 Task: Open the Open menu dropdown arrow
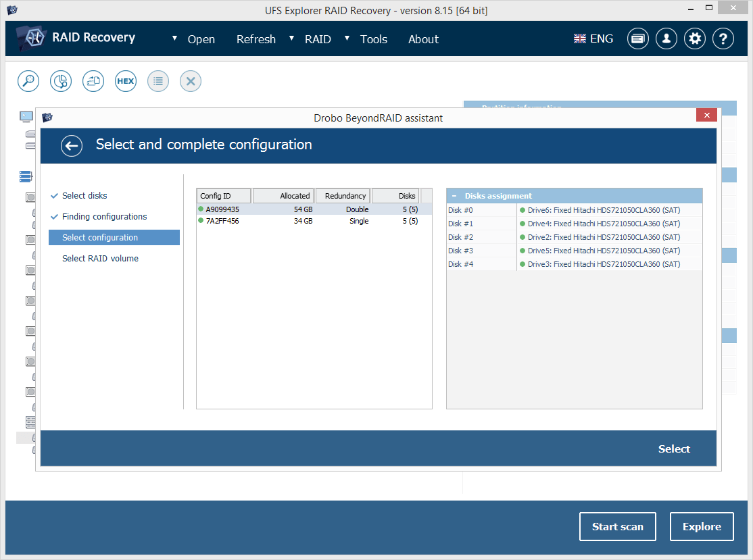[x=175, y=38]
